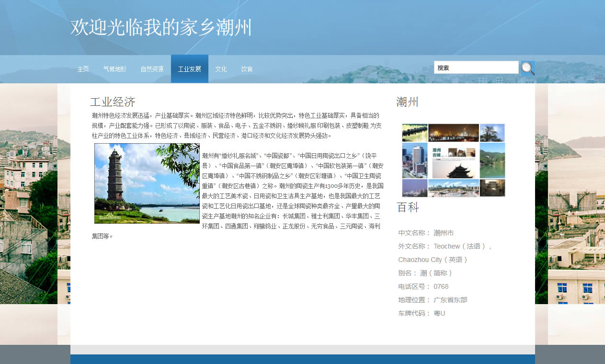Go to the 气候地形 menu item
The width and height of the screenshot is (605, 364).
pyautogui.click(x=115, y=69)
